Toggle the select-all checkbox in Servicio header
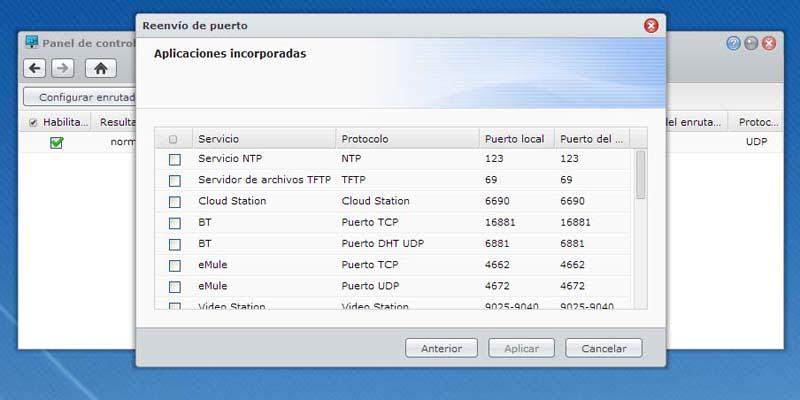The width and height of the screenshot is (800, 400). (173, 139)
